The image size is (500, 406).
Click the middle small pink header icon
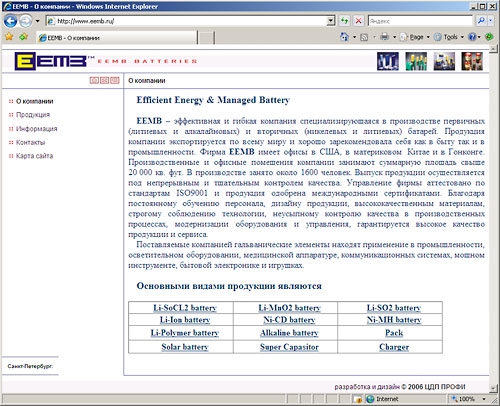pos(105,80)
